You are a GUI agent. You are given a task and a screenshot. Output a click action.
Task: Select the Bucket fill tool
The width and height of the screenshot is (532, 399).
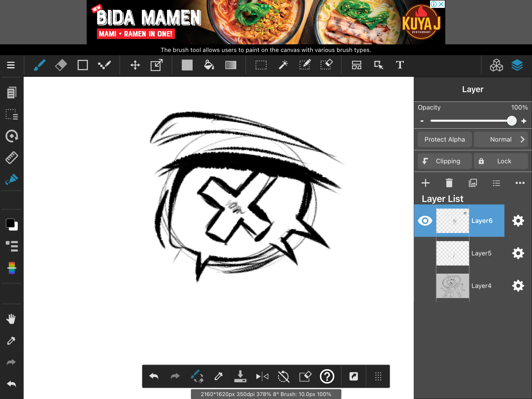[209, 65]
